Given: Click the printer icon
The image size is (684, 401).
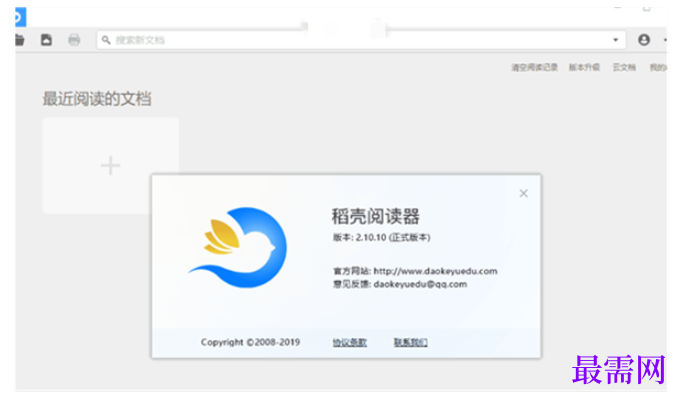Looking at the screenshot, I should (x=74, y=40).
